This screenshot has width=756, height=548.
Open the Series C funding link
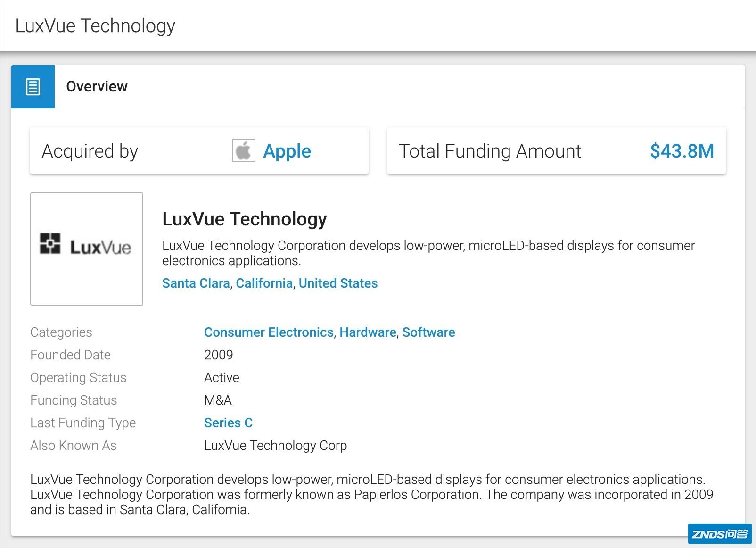(x=228, y=423)
